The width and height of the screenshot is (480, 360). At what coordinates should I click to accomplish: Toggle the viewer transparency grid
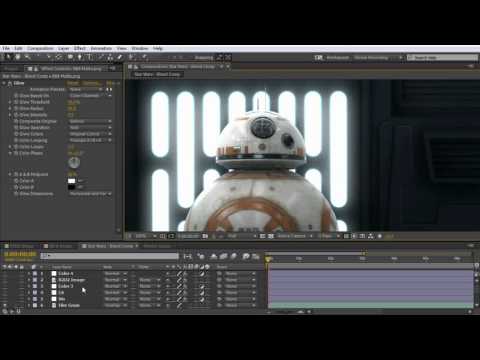coord(271,236)
